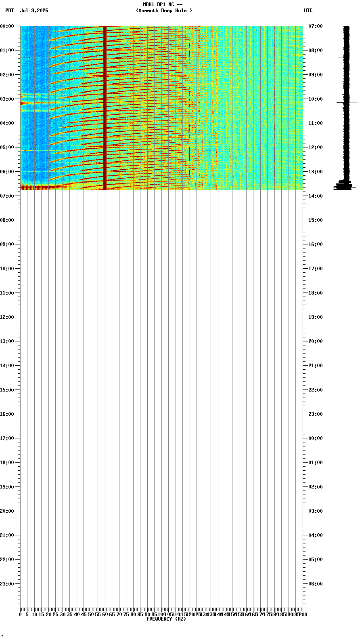
Task: Select the 13:00 UTC time label
Action: 315,172
